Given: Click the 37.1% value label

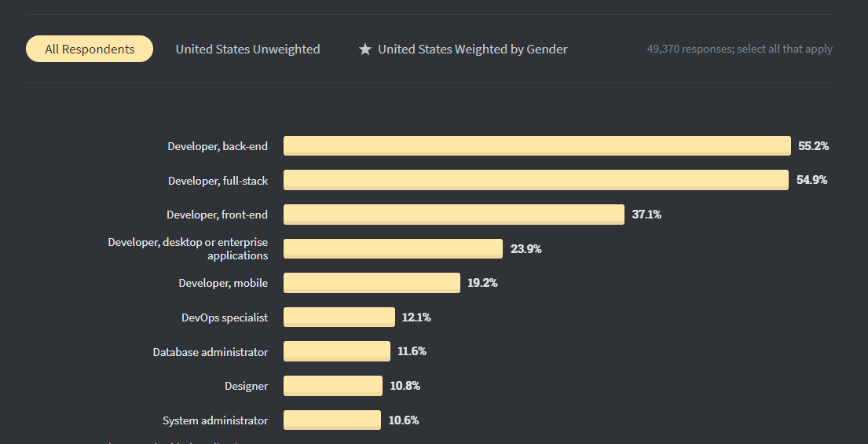Looking at the screenshot, I should click(646, 215).
